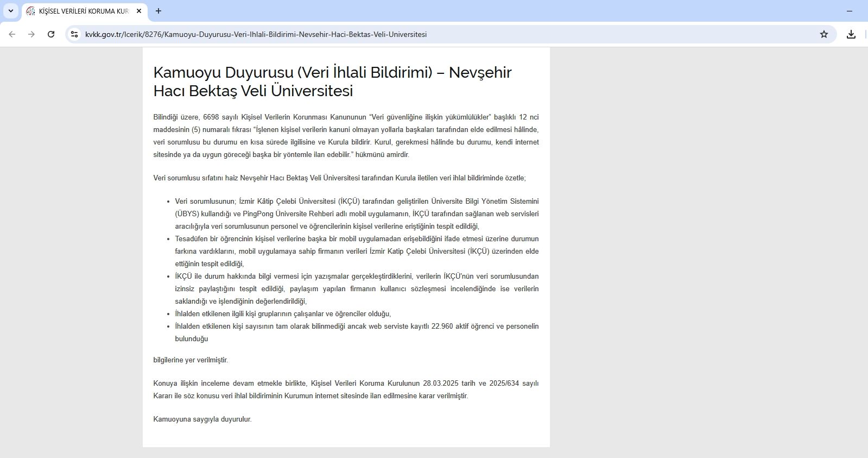Close the KİŞİSEL VERİLERİ KORUMA tab
The width and height of the screenshot is (868, 458).
click(139, 11)
